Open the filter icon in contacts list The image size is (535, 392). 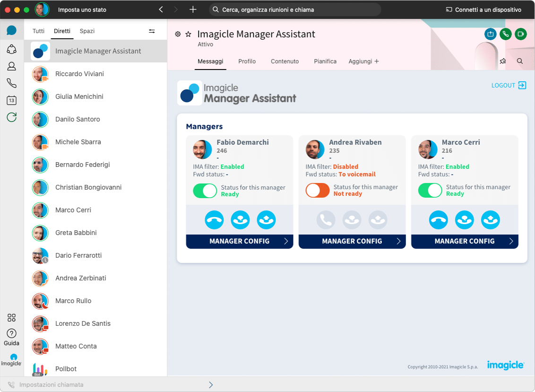click(152, 31)
